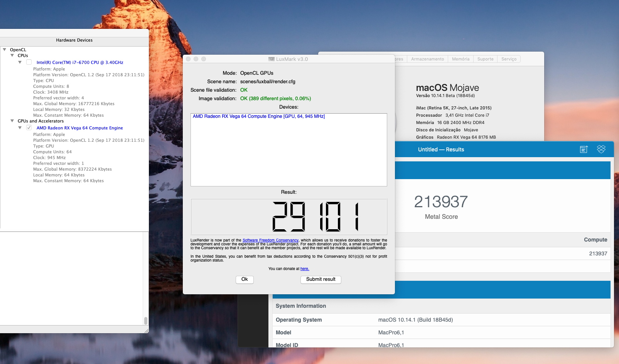Open the Suporte tab

[x=485, y=59]
